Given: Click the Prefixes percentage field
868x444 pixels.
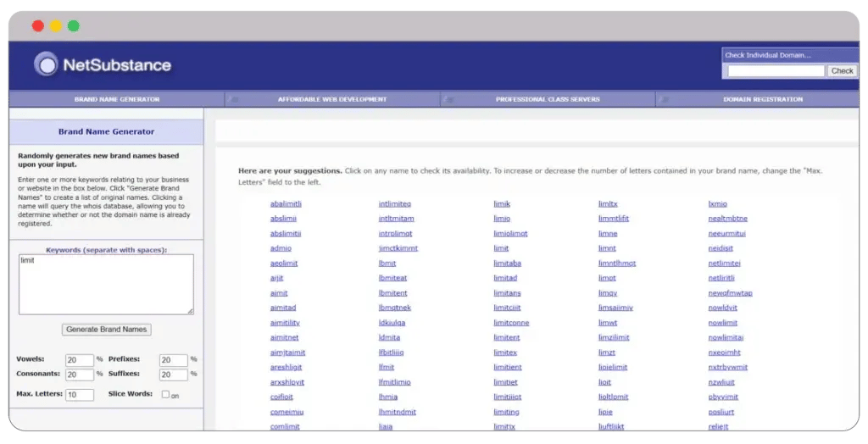Looking at the screenshot, I should [x=173, y=360].
